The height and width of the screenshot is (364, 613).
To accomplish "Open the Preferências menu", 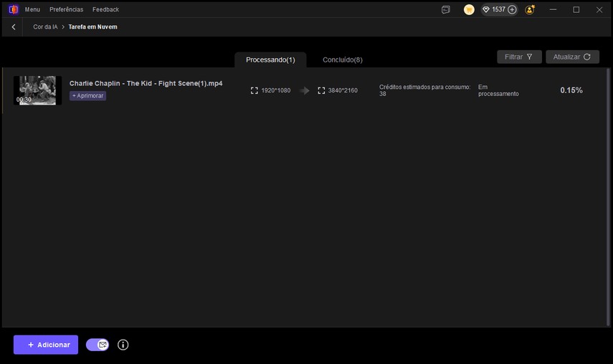I will pos(66,9).
